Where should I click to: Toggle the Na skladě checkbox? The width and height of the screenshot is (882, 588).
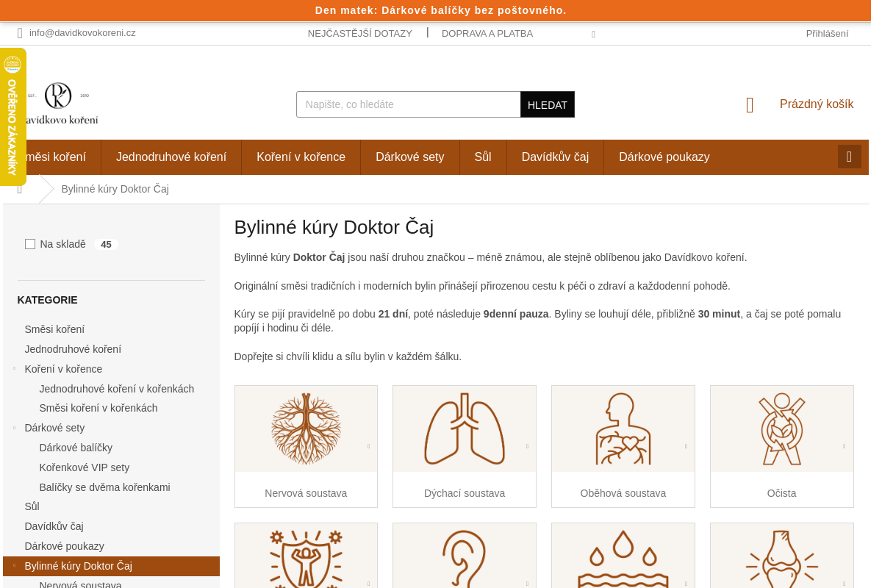click(30, 244)
